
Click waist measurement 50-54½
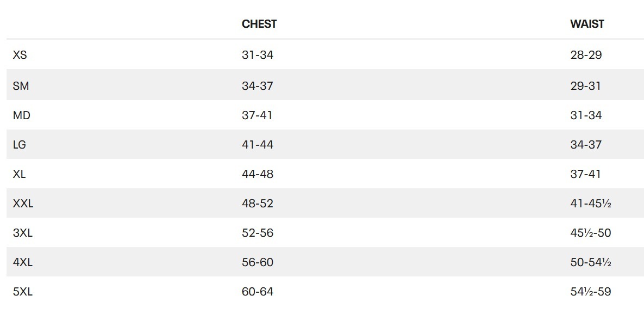pos(591,262)
